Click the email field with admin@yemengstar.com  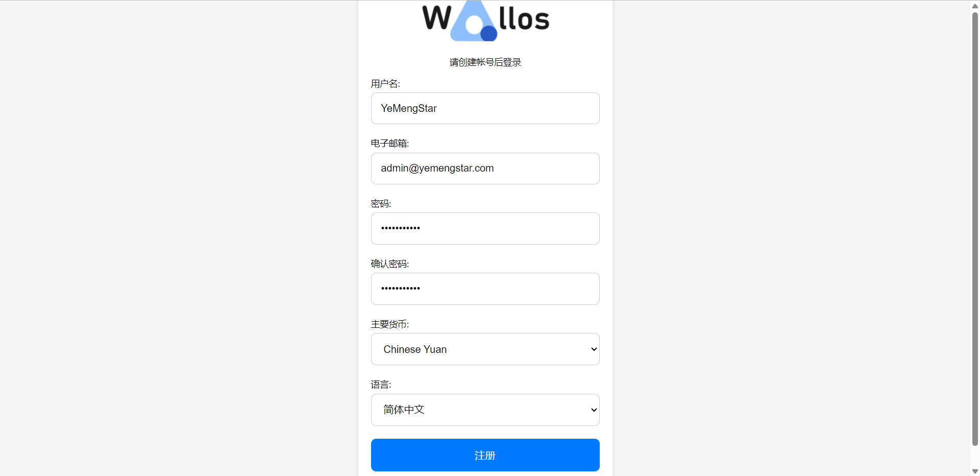coord(485,169)
